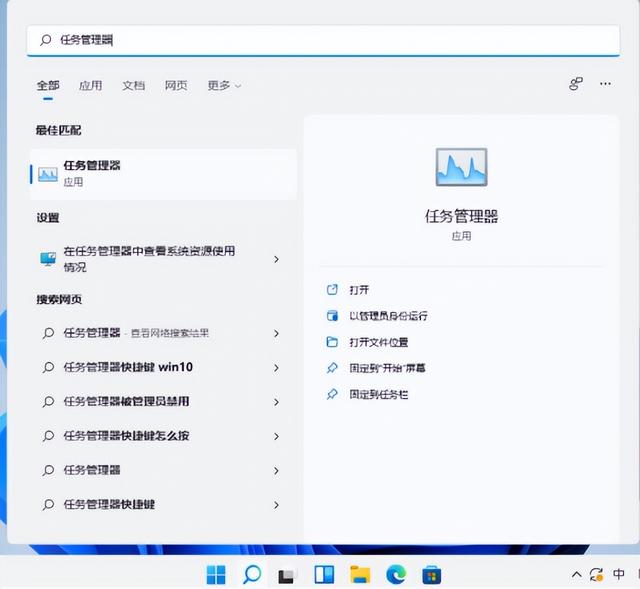
Task: Click search icon beside 任务管理器快捷键怎么按
Action: [x=48, y=436]
